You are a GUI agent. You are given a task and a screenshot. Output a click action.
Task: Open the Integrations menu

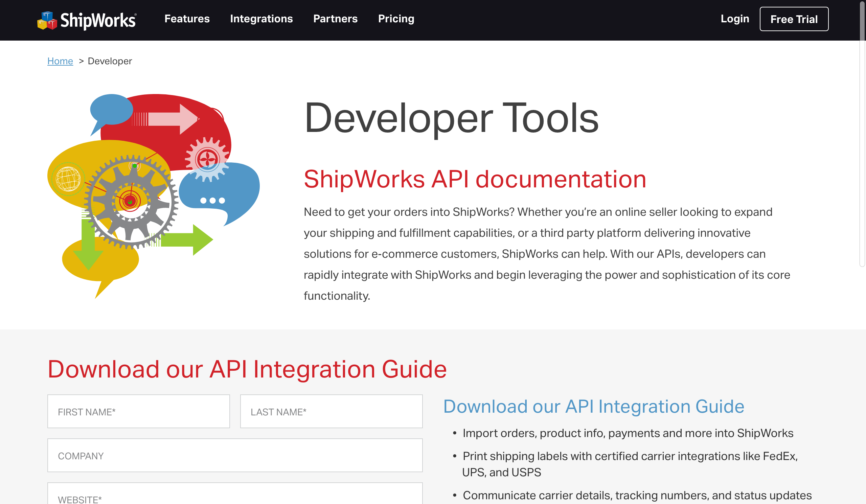tap(261, 19)
